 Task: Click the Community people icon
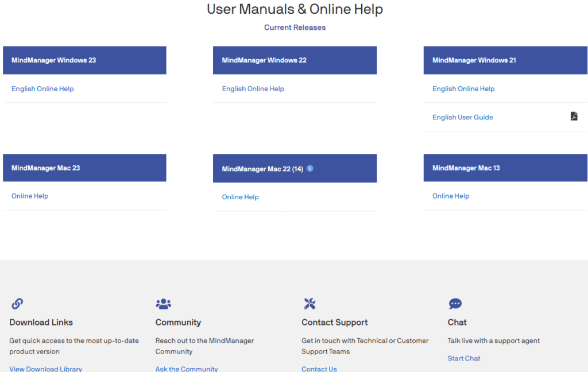point(164,303)
